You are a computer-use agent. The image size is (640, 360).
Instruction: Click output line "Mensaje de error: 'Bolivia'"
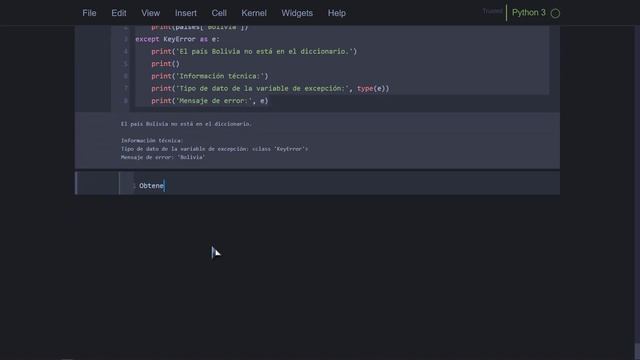click(x=163, y=157)
